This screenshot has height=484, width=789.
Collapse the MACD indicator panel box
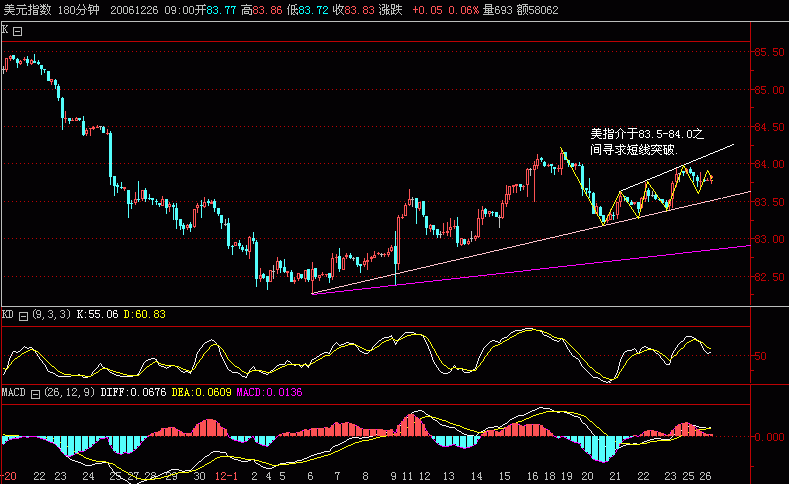pyautogui.click(x=35, y=394)
